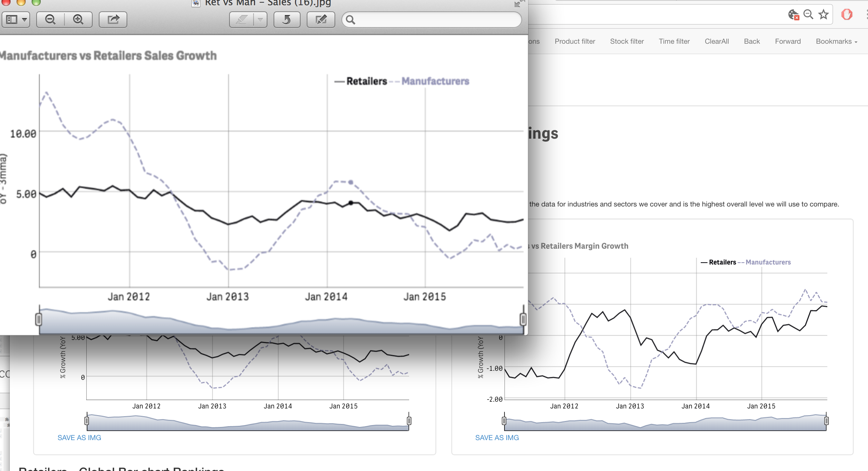This screenshot has height=471, width=868.
Task: Click Jan 2015 label in Preview image
Action: [425, 297]
